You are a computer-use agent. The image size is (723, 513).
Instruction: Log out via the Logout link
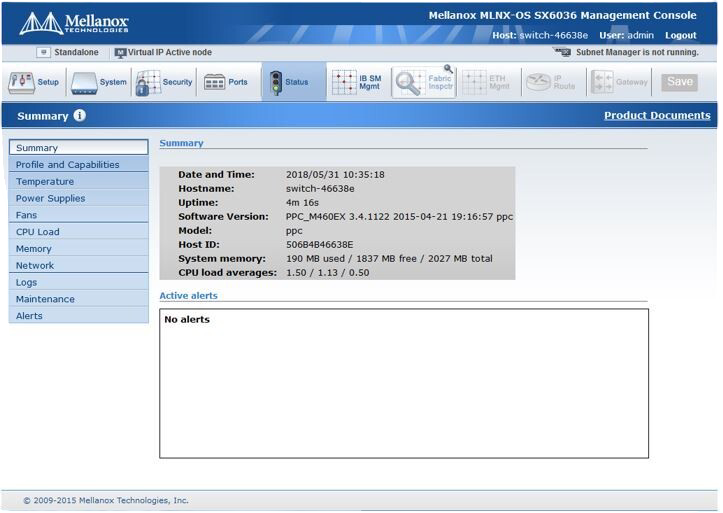click(681, 35)
